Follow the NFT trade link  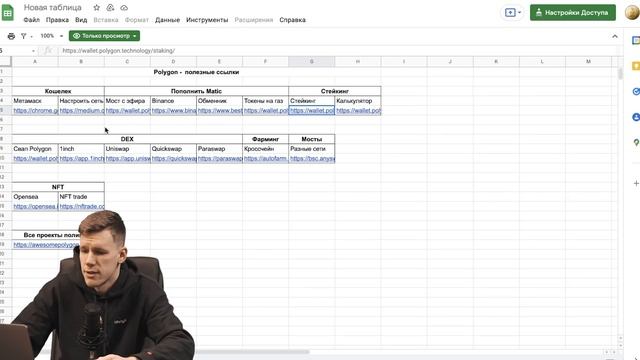(x=81, y=207)
